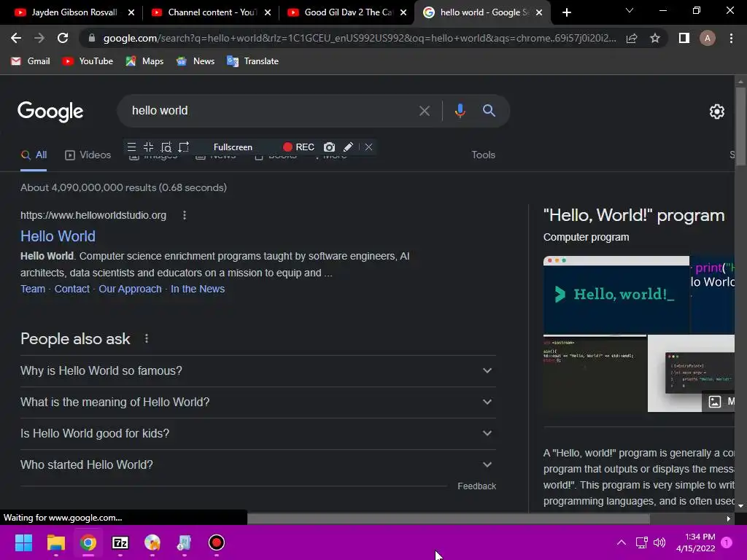Open the Contact sitelink
Viewport: 747px width, 560px height.
click(72, 289)
